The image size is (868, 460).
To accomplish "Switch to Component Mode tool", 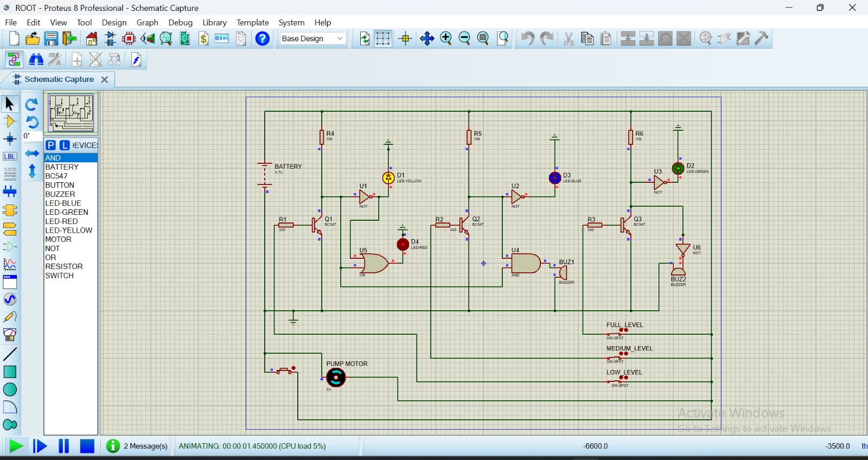I will click(10, 122).
